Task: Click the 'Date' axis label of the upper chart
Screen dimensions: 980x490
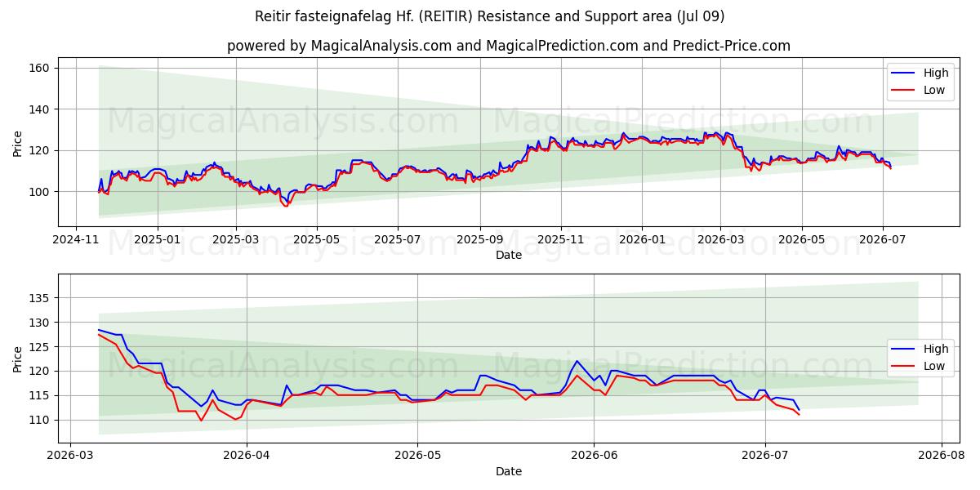Action: (x=509, y=256)
